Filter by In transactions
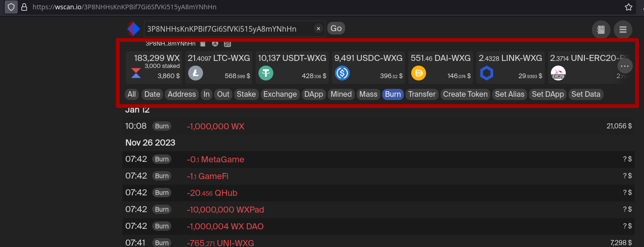The height and width of the screenshot is (247, 644). coord(207,94)
